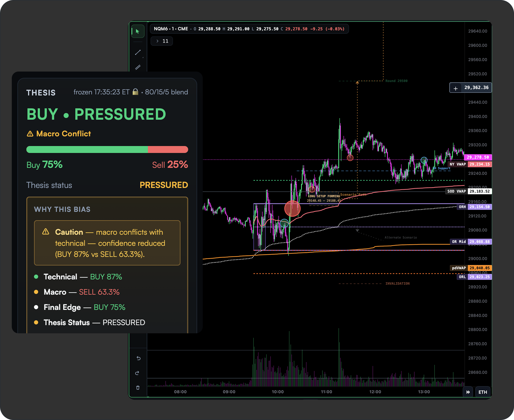The image size is (514, 420).
Task: Click the SOD VWAP price label
Action: (x=469, y=191)
